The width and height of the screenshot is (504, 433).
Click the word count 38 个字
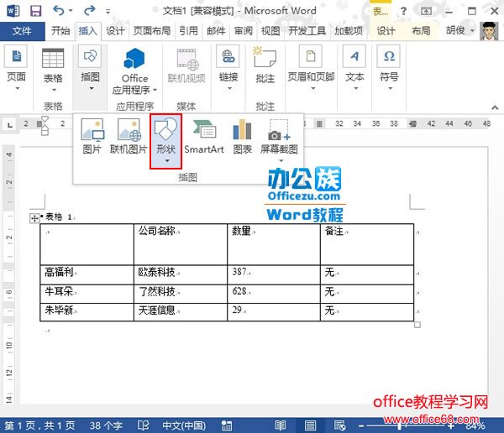(106, 425)
